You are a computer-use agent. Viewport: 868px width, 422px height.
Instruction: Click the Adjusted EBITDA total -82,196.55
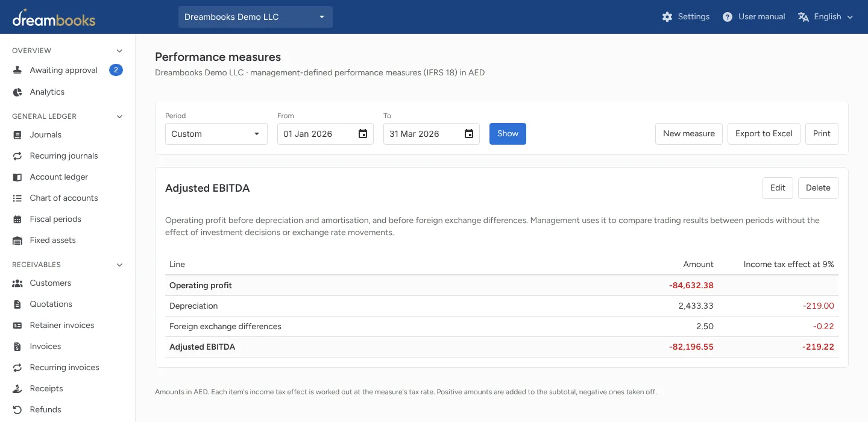pos(691,347)
